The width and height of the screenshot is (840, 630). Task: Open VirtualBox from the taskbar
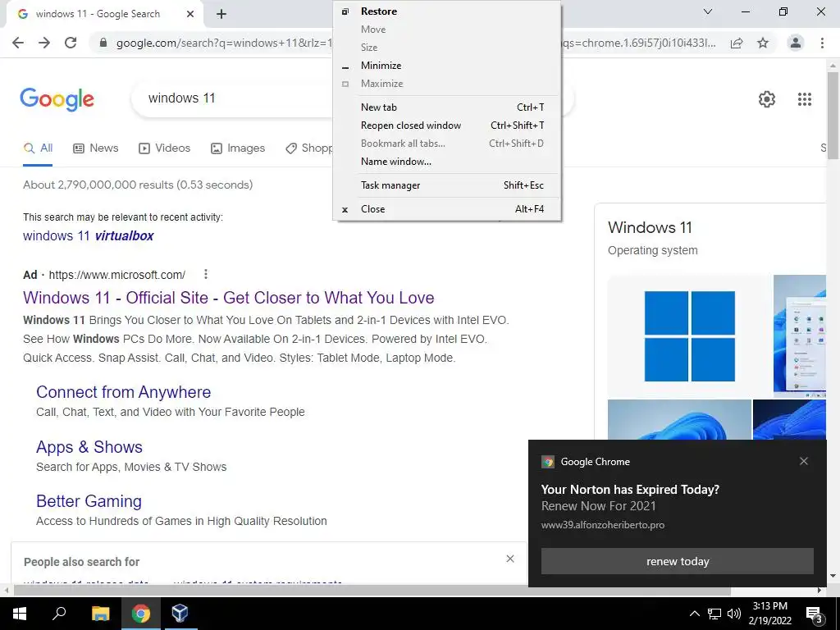(x=180, y=614)
